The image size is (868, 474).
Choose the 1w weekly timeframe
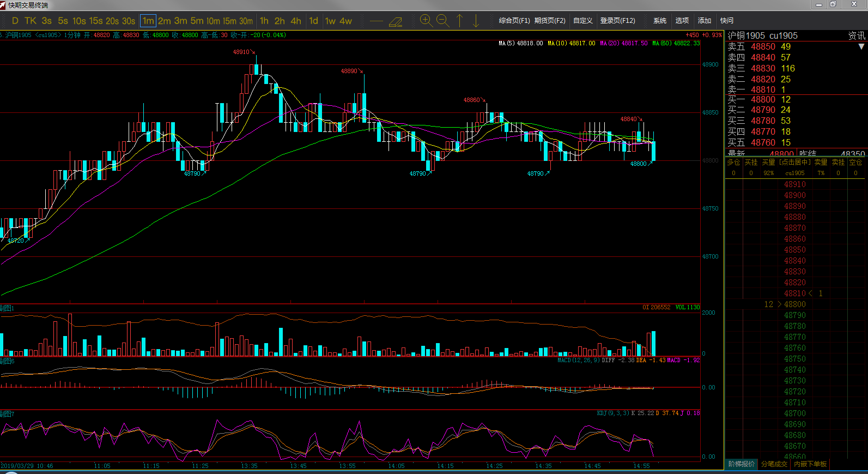click(330, 21)
